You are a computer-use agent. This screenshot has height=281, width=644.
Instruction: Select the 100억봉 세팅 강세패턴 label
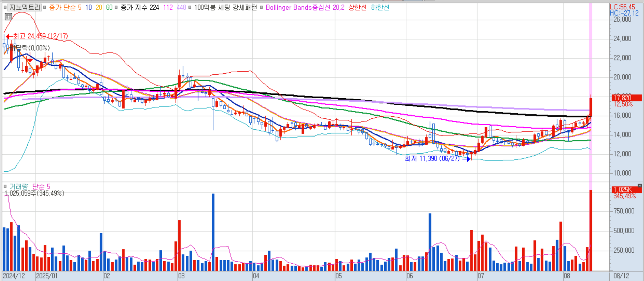(x=226, y=7)
